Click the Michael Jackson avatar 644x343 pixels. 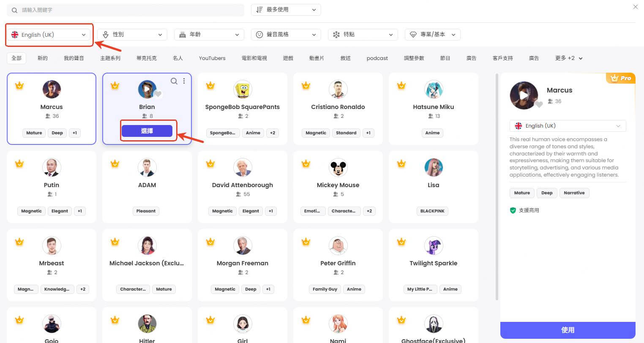[x=147, y=246]
